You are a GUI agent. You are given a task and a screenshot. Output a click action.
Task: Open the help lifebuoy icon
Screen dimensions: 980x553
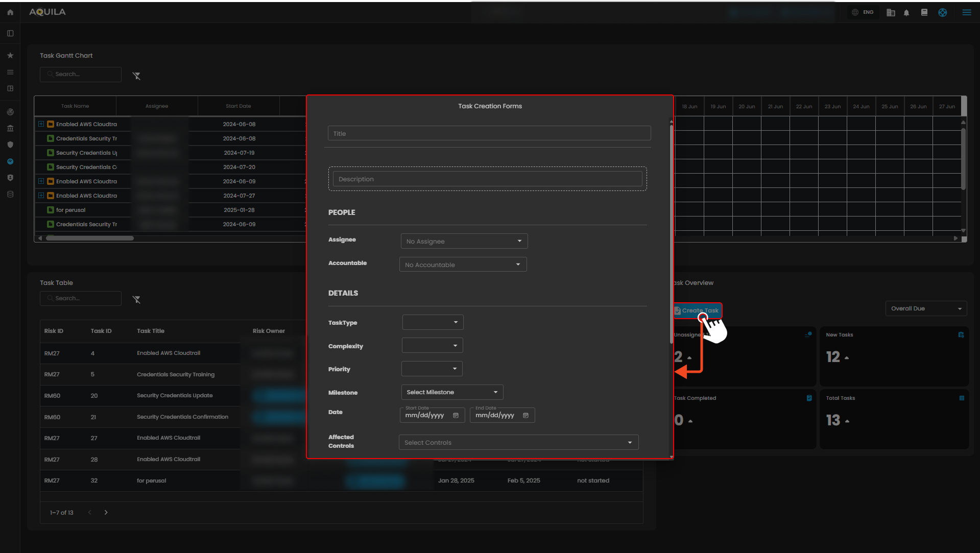point(942,13)
